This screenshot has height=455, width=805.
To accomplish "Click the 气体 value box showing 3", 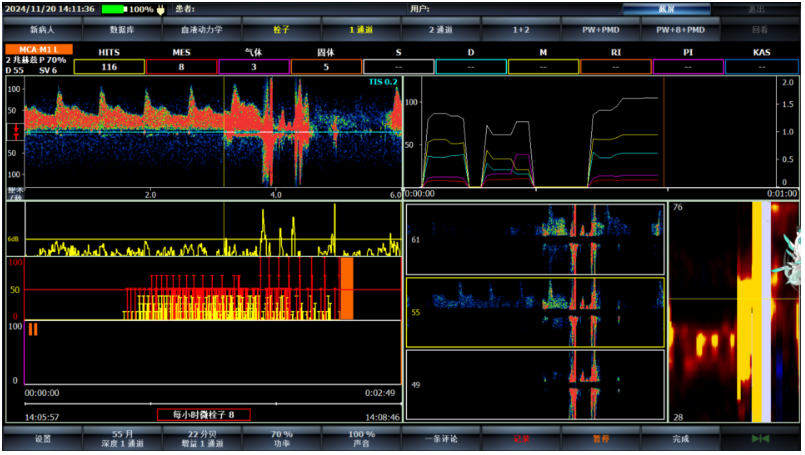I will [254, 67].
